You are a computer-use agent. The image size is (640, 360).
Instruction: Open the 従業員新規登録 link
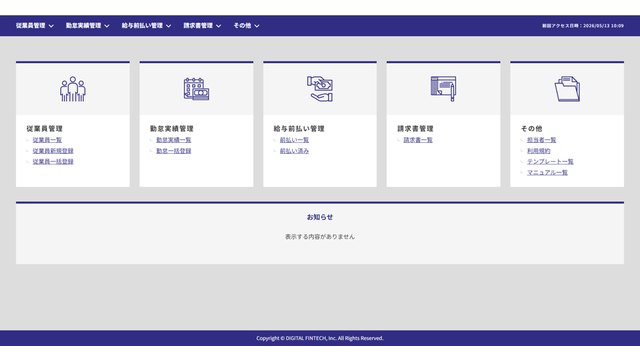(53, 151)
